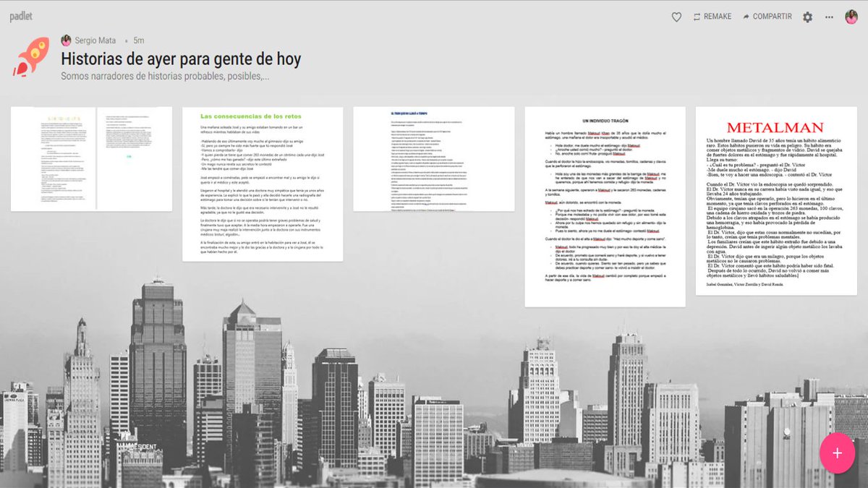The height and width of the screenshot is (488, 868).
Task: Select the title 'Historias de ayer para gente de hoy'
Action: click(x=180, y=59)
